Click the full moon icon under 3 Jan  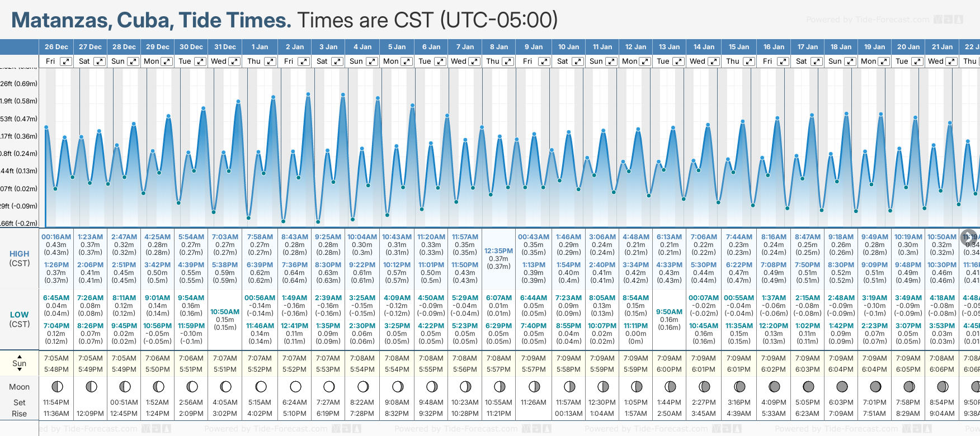329,386
